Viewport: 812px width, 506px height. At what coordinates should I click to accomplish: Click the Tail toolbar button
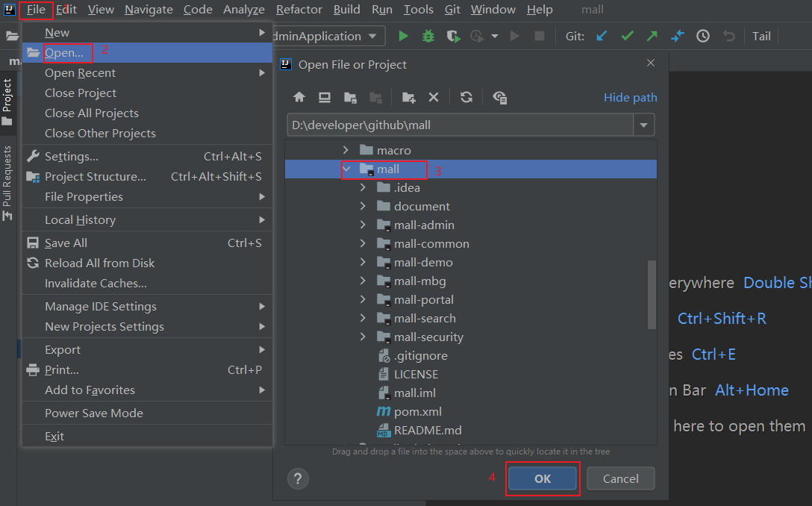tap(761, 37)
